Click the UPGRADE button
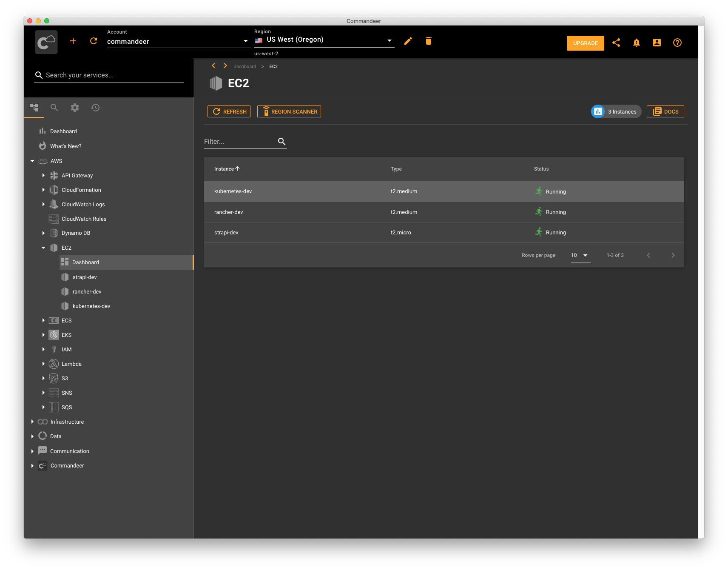Image resolution: width=728 pixels, height=570 pixels. (x=585, y=43)
